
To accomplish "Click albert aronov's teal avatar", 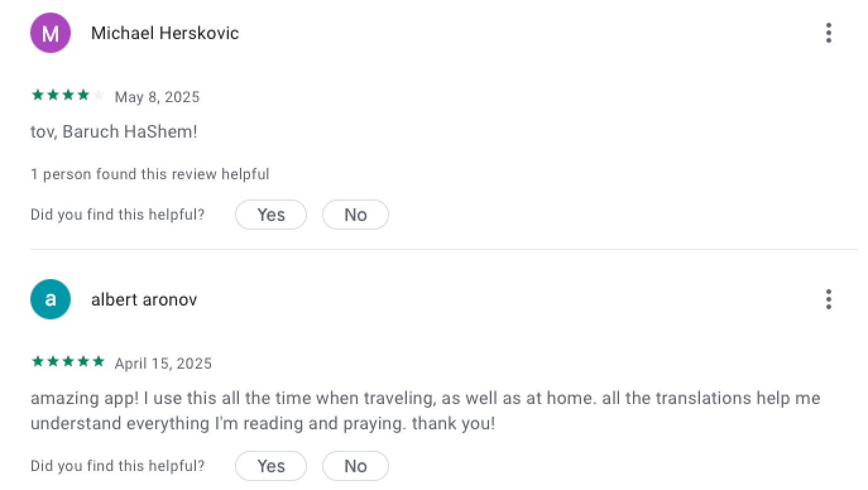I will coord(50,299).
